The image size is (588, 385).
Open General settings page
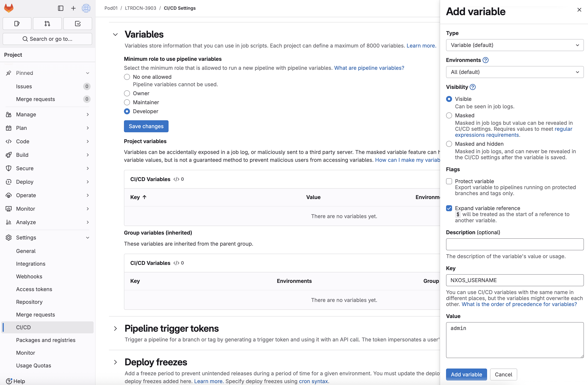(x=26, y=251)
